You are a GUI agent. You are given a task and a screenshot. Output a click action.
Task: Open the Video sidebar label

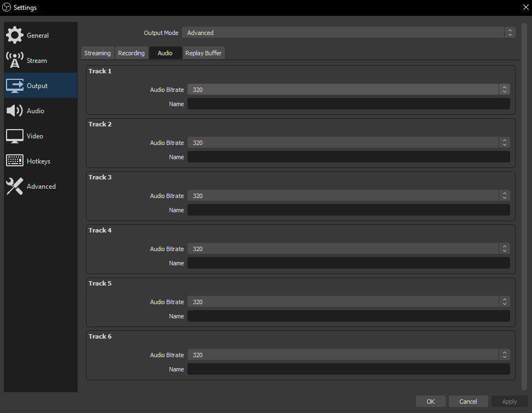(x=35, y=136)
